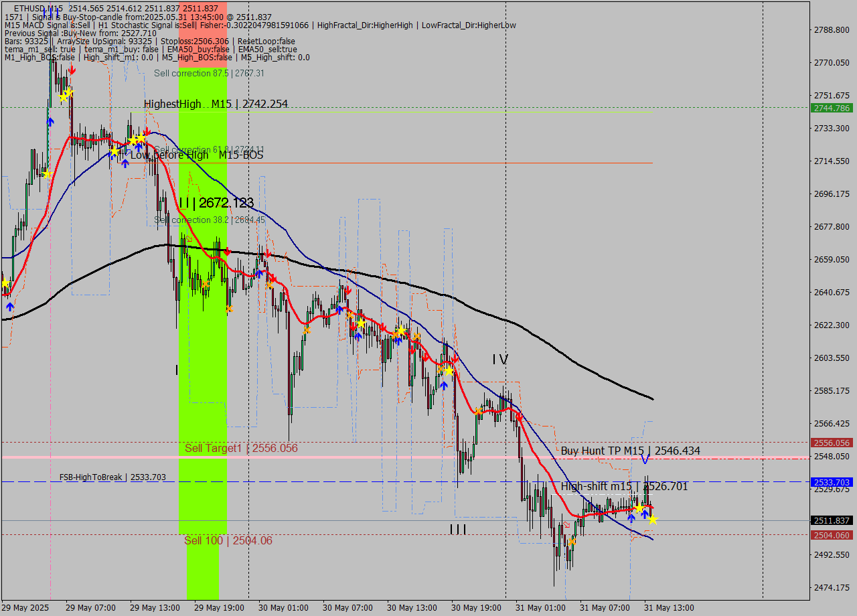Select the orange X marker near the 31 May low

coord(572,541)
